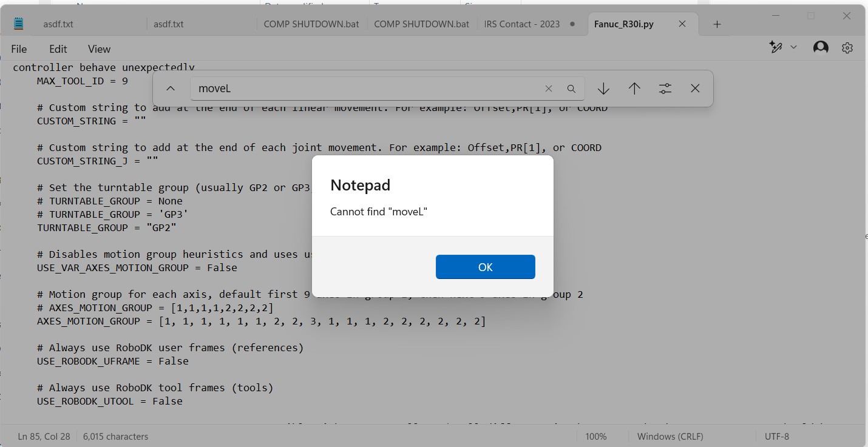868x447 pixels.
Task: Open the File menu
Action: pos(19,49)
